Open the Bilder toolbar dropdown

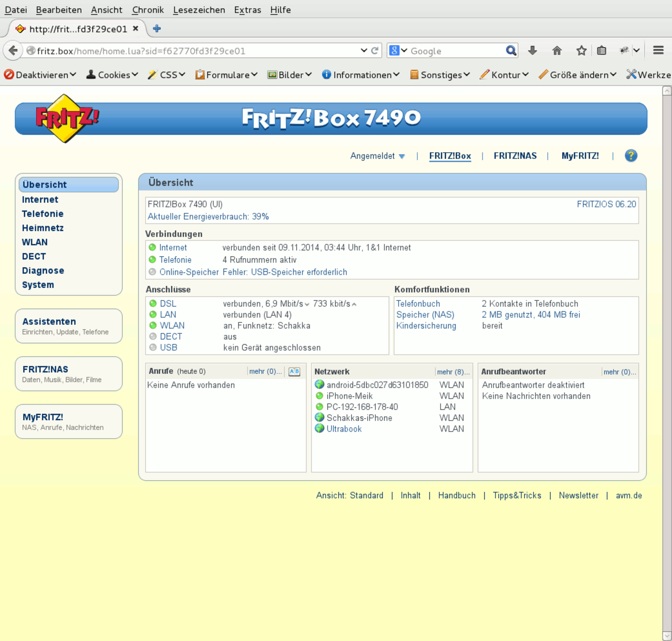coord(289,75)
